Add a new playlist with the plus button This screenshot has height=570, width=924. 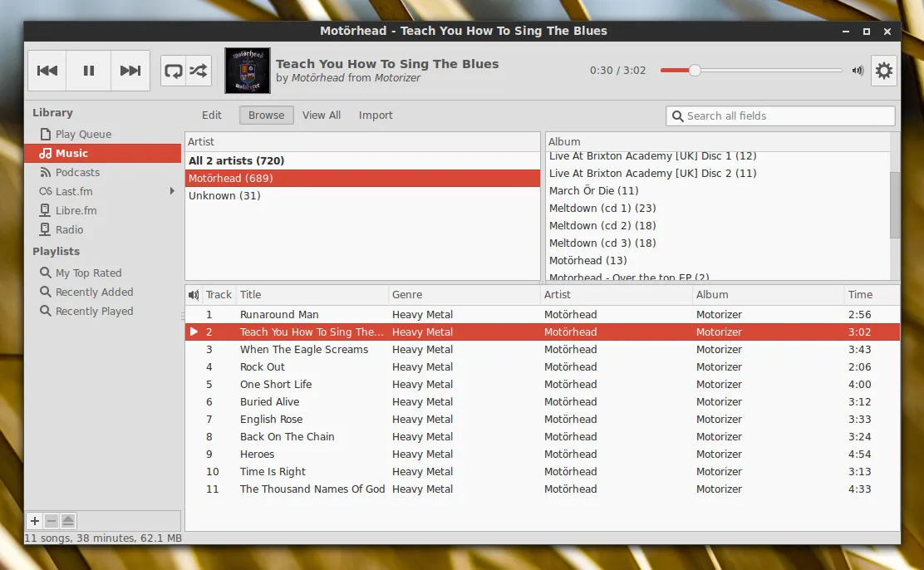point(34,521)
